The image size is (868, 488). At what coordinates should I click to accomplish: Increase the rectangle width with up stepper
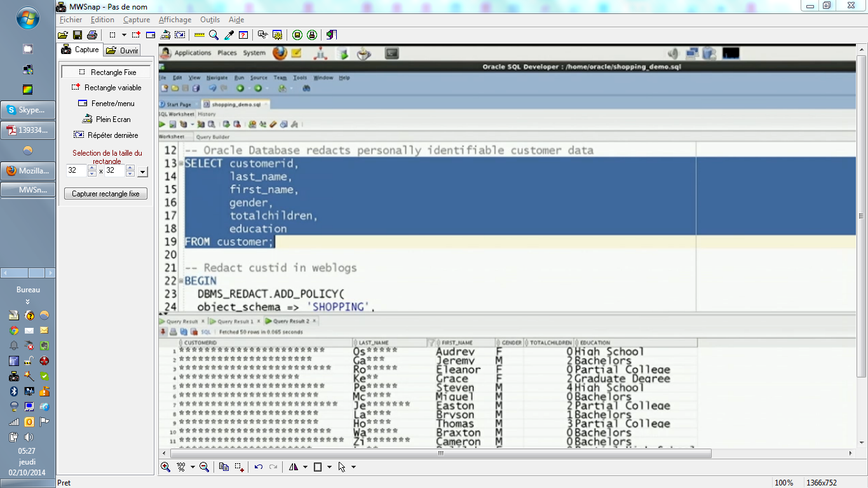pos(92,168)
